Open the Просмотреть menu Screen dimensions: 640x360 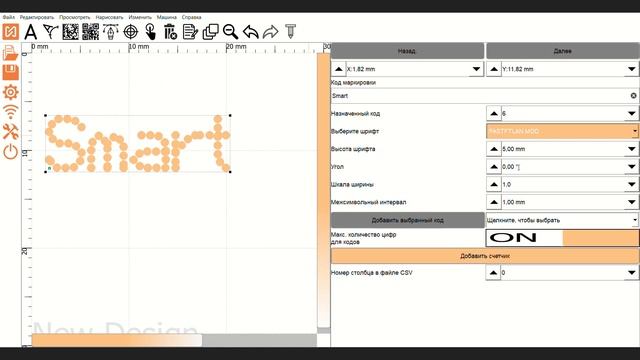point(75,17)
